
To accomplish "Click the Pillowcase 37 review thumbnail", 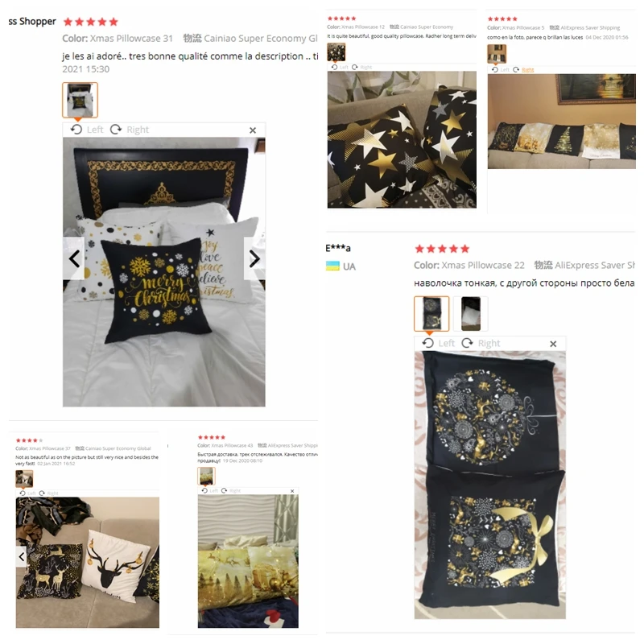I will pyautogui.click(x=24, y=479).
